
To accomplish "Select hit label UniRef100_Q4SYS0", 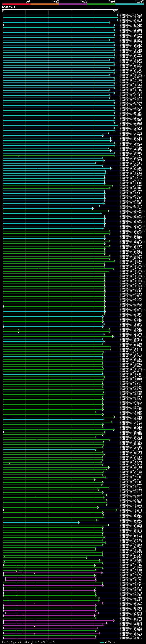I will point(131,233).
